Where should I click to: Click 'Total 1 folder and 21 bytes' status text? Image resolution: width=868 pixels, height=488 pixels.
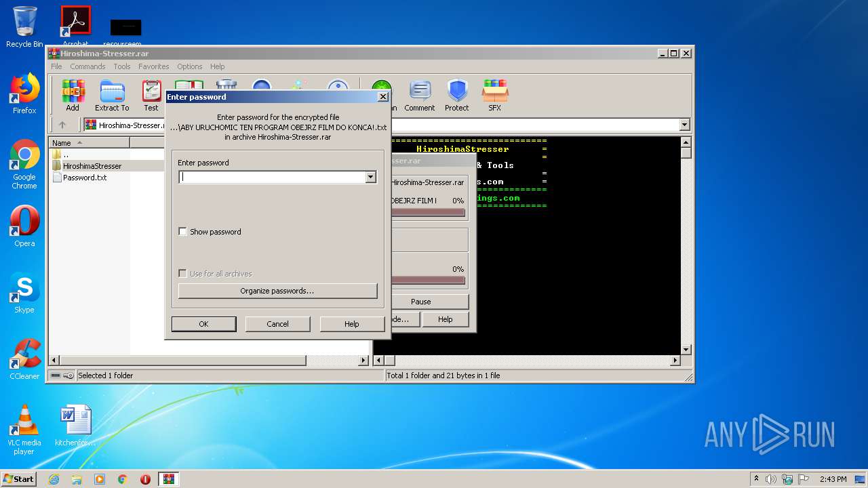pyautogui.click(x=443, y=375)
